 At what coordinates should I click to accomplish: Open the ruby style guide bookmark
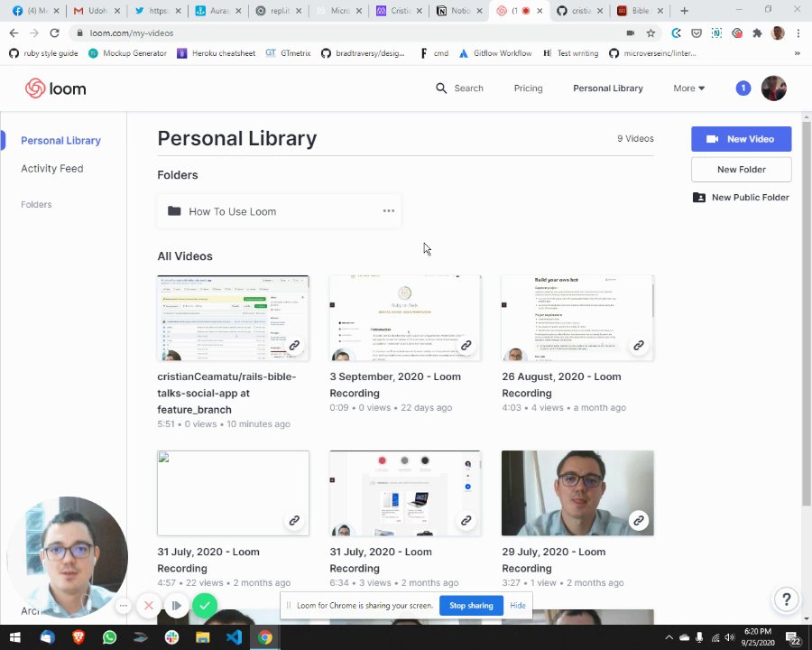[44, 53]
